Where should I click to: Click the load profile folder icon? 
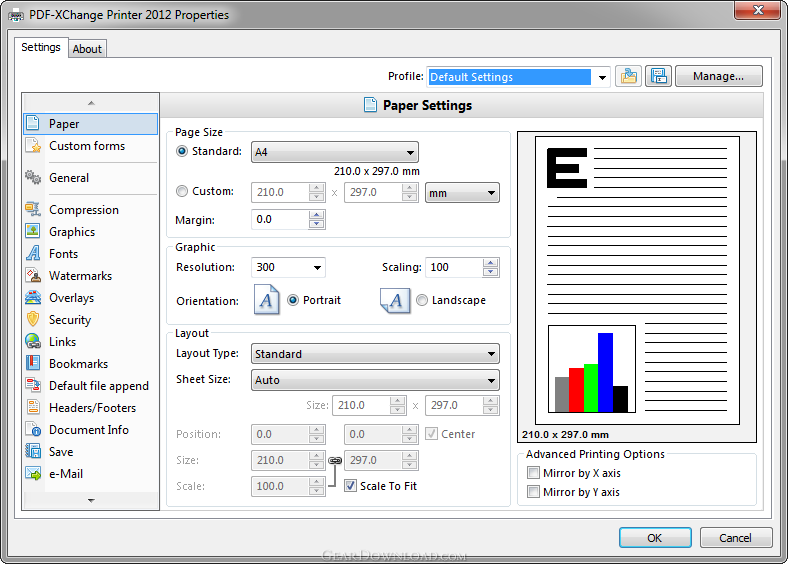click(628, 76)
